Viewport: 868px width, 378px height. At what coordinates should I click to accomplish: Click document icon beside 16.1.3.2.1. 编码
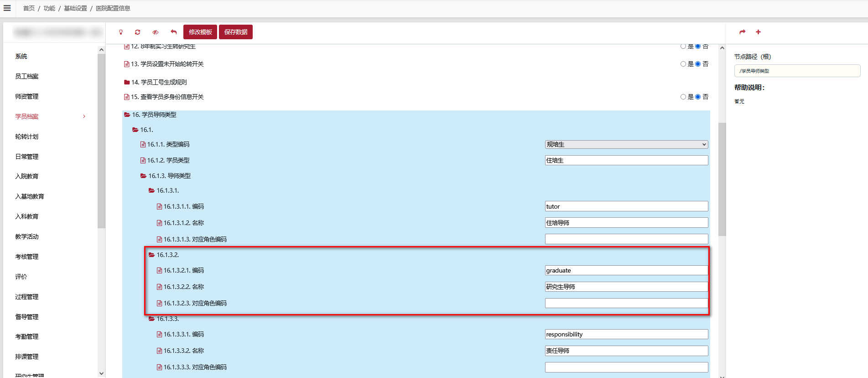tap(159, 271)
